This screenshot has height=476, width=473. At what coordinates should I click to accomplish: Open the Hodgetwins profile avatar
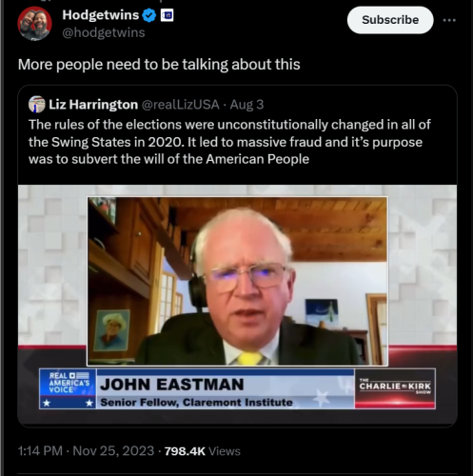click(34, 24)
